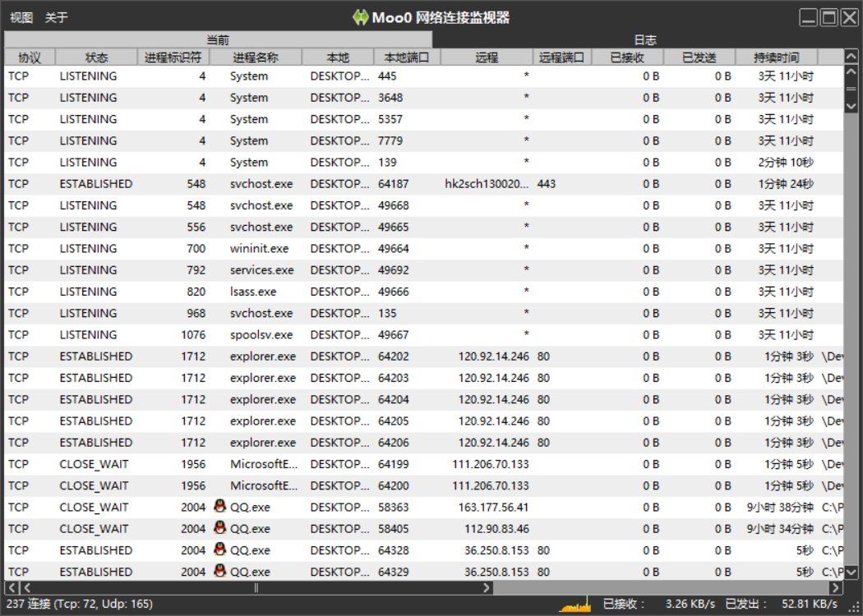Select svchost.exe row with port 49668
This screenshot has width=863, height=616.
tap(424, 205)
